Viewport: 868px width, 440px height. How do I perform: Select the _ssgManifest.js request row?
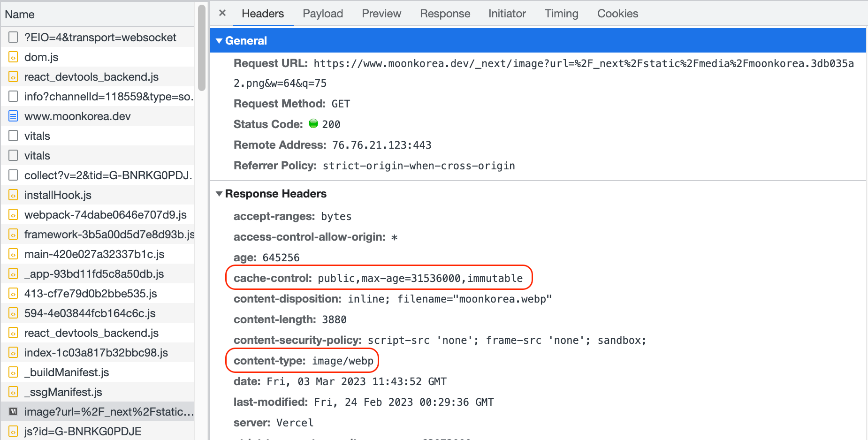point(63,392)
